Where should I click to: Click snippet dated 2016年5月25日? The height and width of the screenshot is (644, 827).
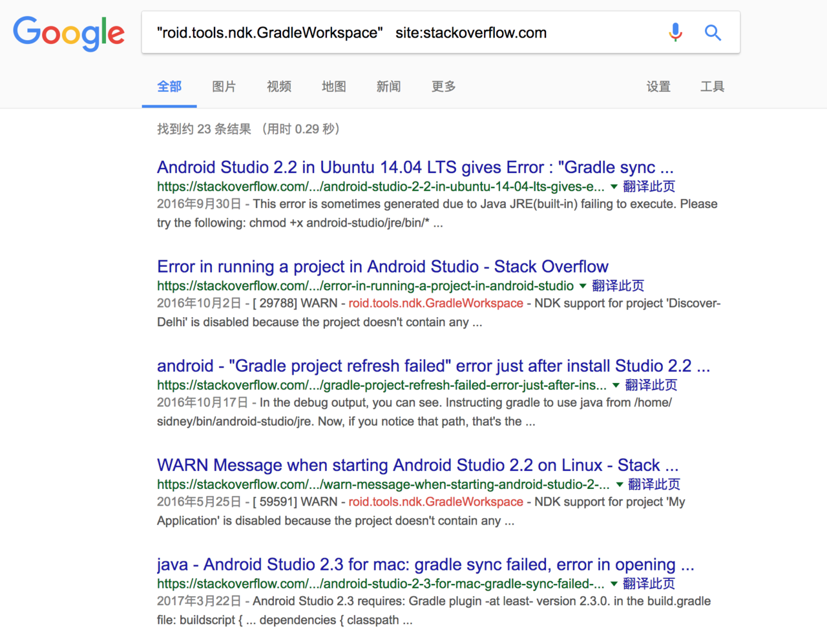(x=421, y=511)
